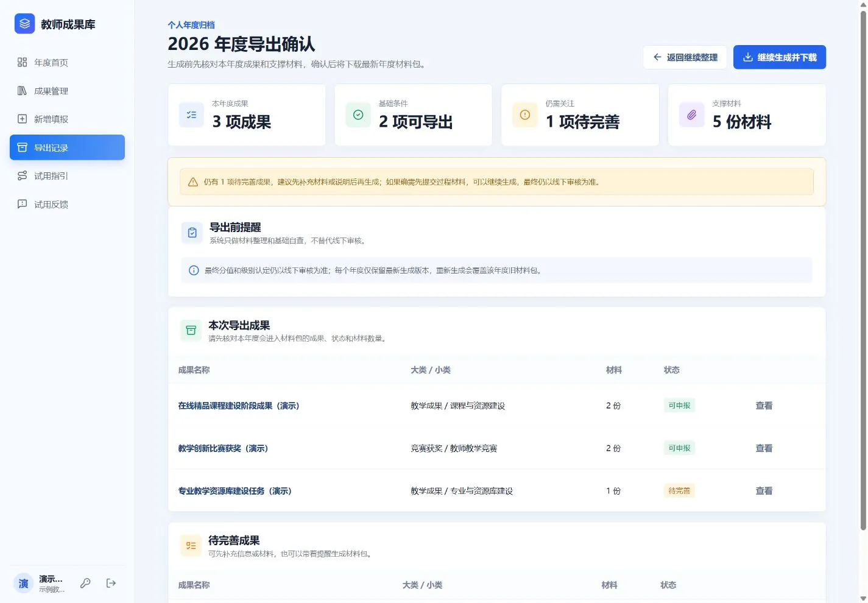Open 专业教学资源库建设任务（演示） link

(x=235, y=491)
